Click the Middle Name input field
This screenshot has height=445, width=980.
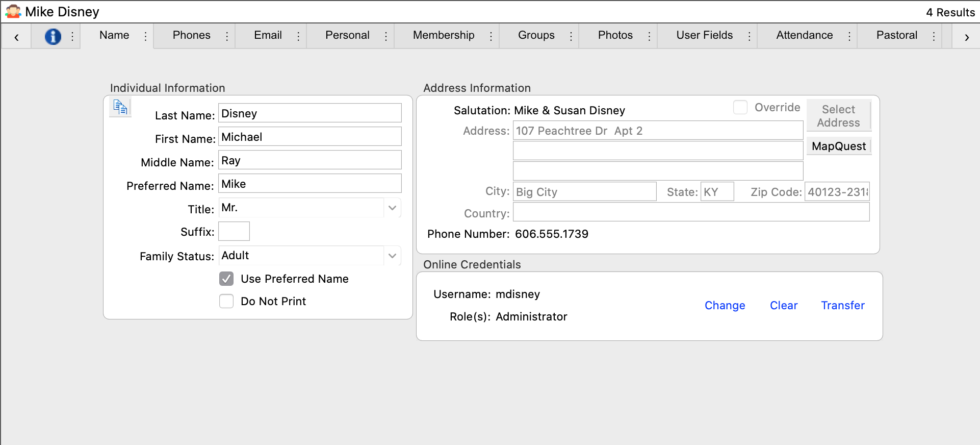(310, 160)
